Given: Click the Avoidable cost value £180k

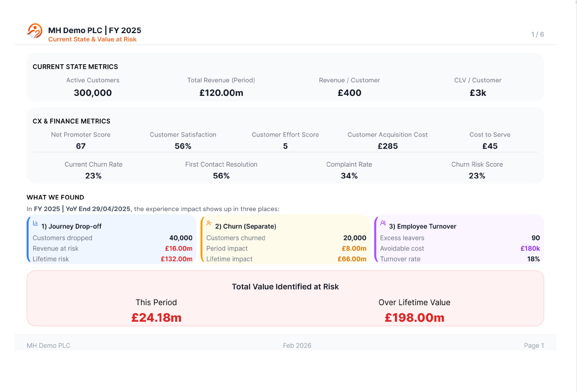Looking at the screenshot, I should pos(530,248).
